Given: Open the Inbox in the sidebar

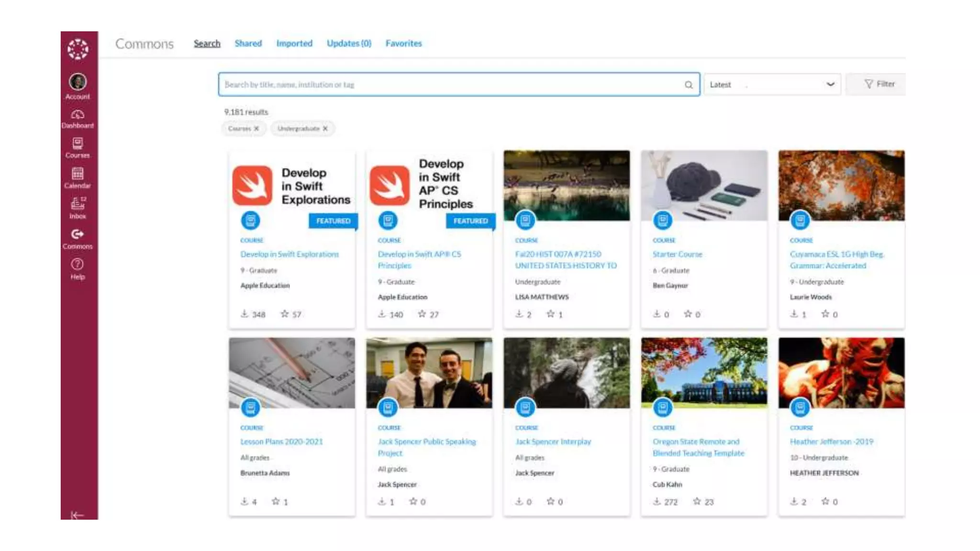Looking at the screenshot, I should point(78,208).
